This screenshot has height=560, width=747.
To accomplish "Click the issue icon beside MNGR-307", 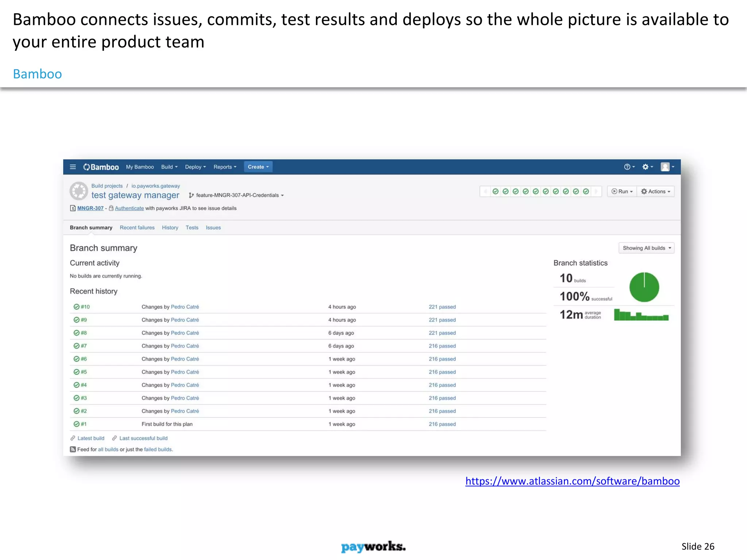I will (73, 208).
